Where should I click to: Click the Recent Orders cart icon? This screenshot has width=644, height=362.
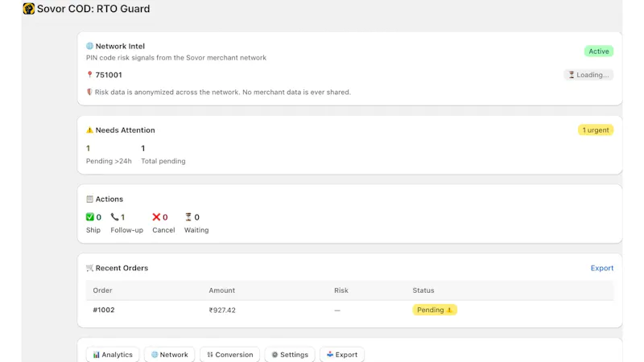pos(89,268)
